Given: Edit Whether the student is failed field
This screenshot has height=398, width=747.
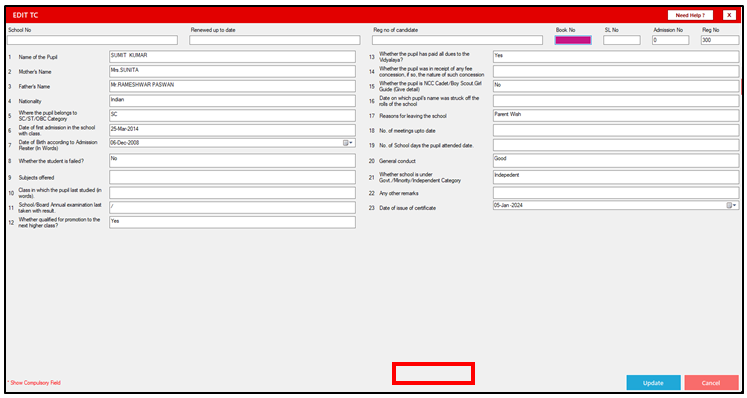Looking at the screenshot, I should 232,161.
